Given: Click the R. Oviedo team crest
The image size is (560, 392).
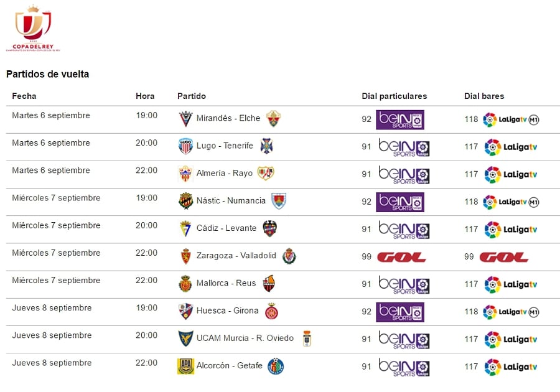Looking at the screenshot, I should [x=307, y=338].
